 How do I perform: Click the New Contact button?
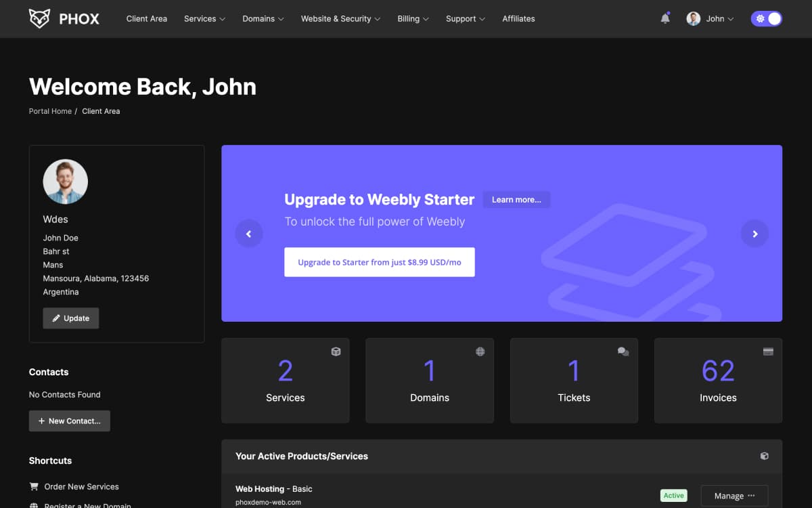tap(70, 421)
